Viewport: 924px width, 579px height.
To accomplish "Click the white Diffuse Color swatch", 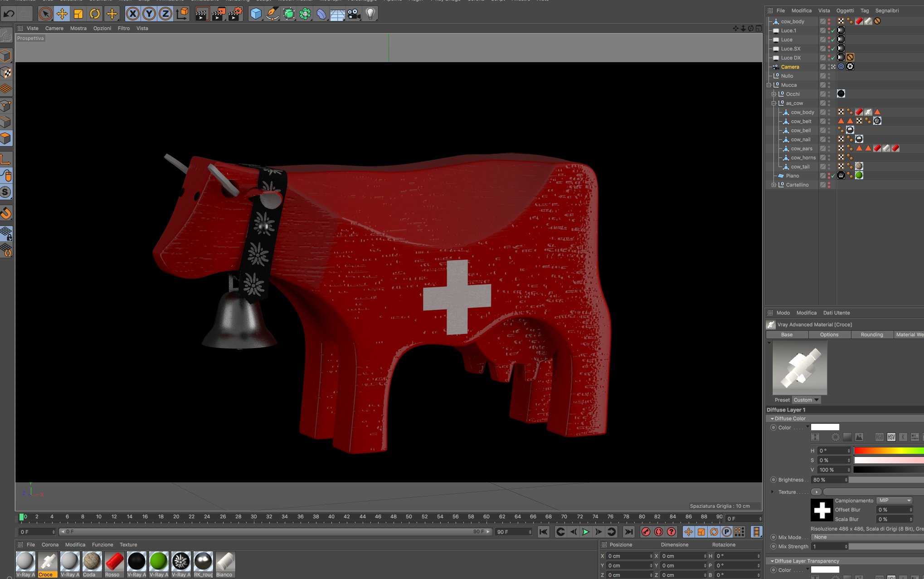I will click(x=825, y=427).
